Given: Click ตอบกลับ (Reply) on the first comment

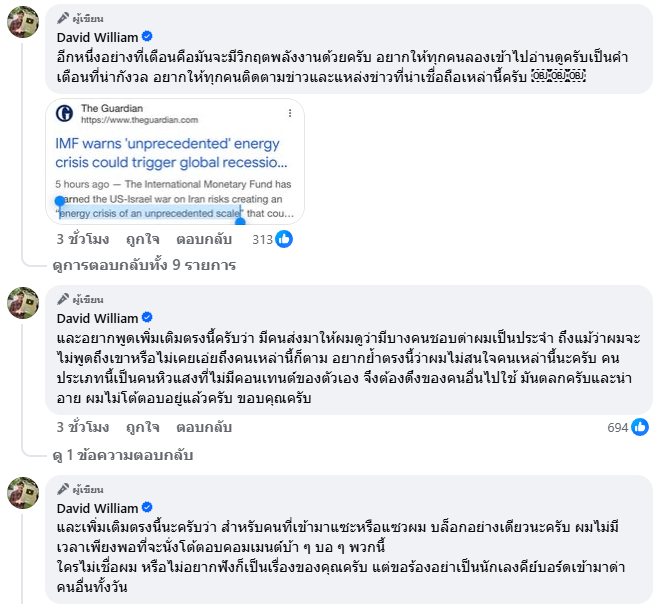Looking at the screenshot, I should 204,240.
